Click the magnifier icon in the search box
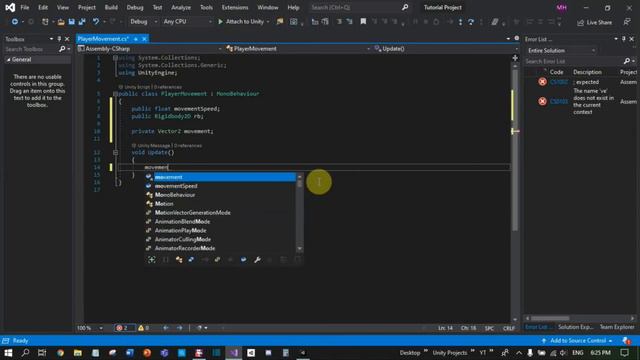Screen dimensions: 640x360 click(404, 7)
